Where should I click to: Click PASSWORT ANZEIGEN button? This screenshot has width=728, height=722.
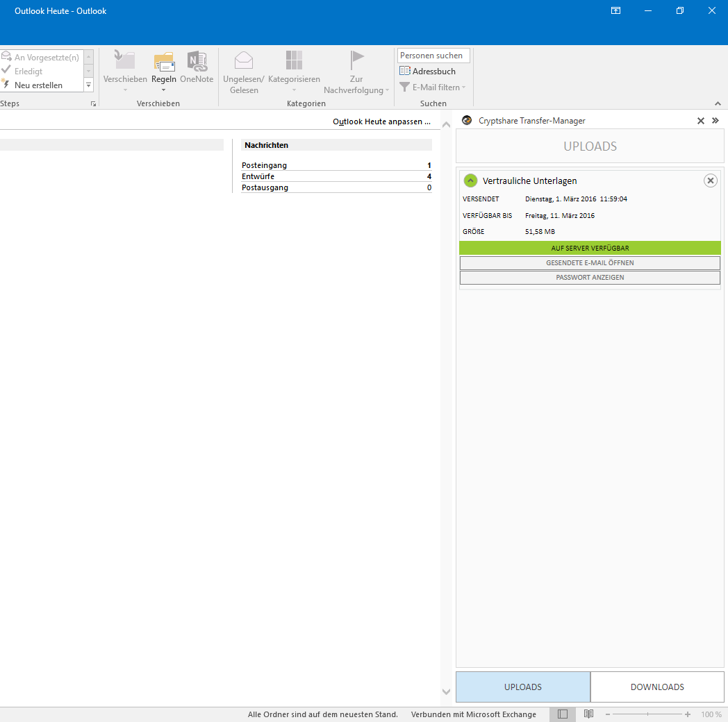coord(590,278)
